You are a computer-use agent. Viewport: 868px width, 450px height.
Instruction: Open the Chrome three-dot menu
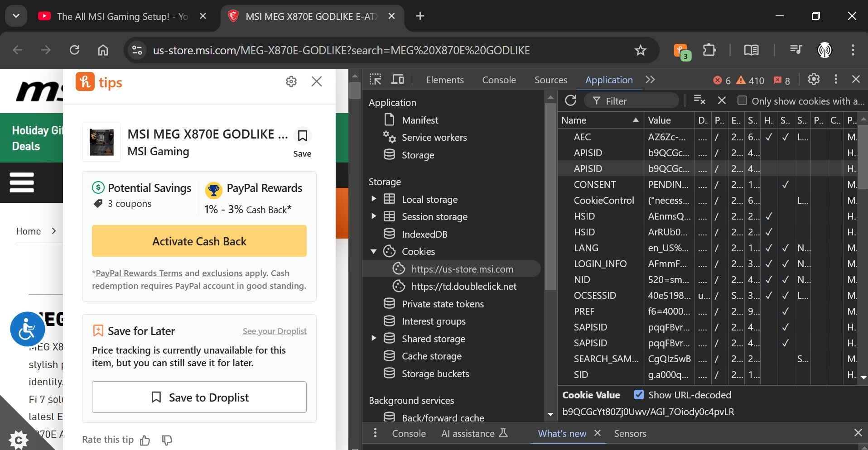[x=853, y=50]
